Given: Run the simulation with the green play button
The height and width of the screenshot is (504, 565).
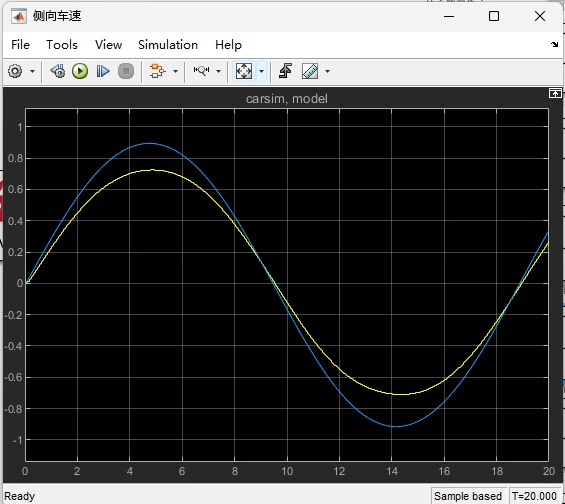Looking at the screenshot, I should [80, 71].
